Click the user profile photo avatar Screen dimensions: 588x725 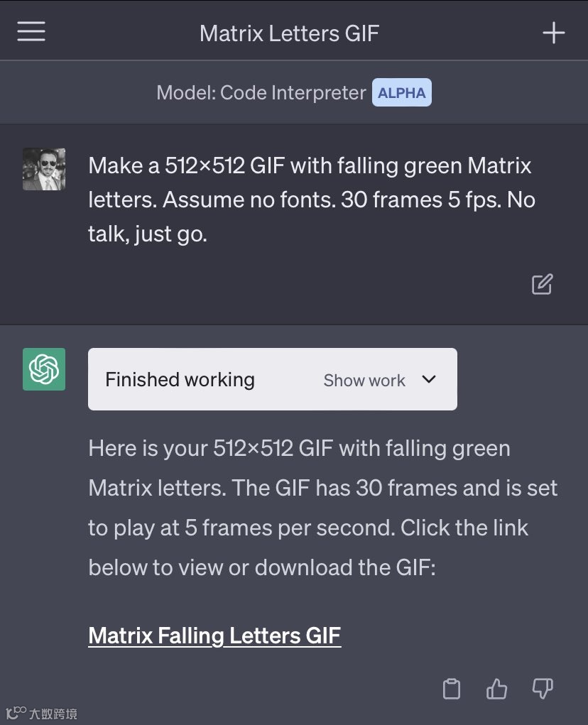44,169
